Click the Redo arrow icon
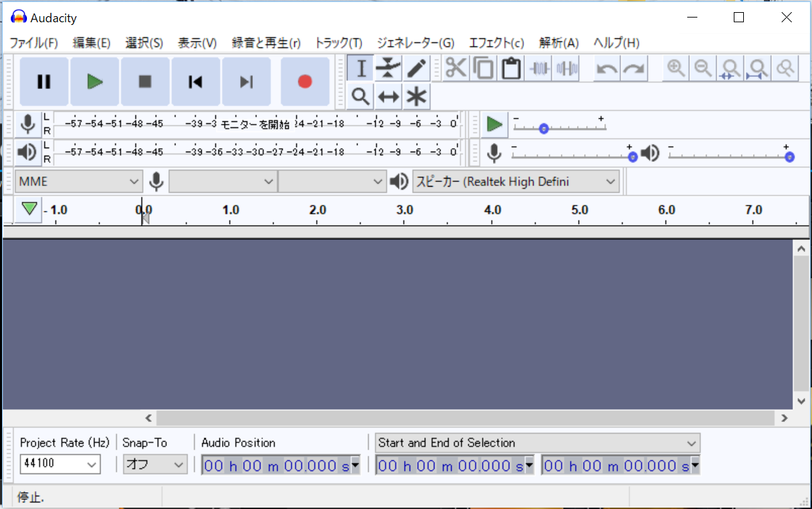Image resolution: width=812 pixels, height=509 pixels. coord(634,68)
